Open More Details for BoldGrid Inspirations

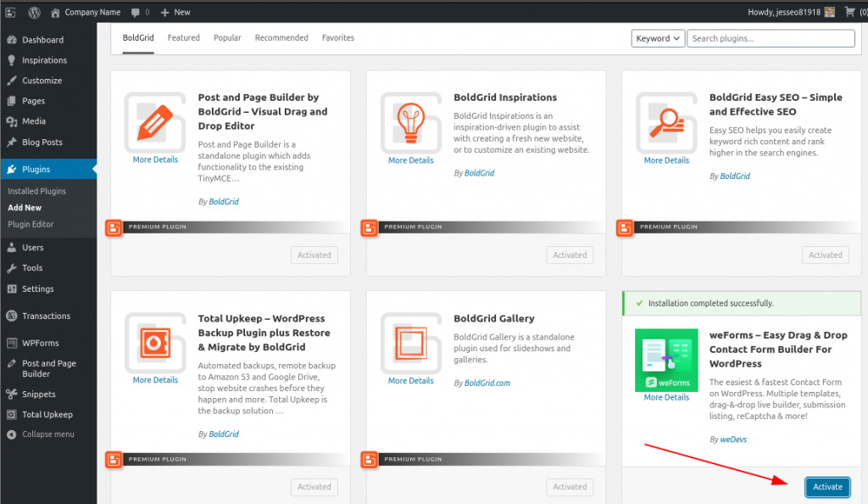[x=411, y=160]
